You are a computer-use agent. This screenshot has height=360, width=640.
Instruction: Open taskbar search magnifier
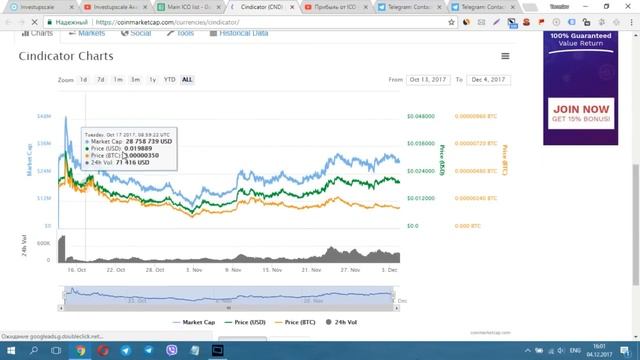34,351
